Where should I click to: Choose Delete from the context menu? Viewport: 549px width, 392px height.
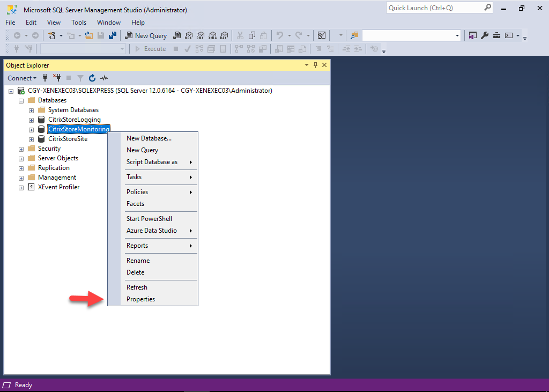point(153,272)
